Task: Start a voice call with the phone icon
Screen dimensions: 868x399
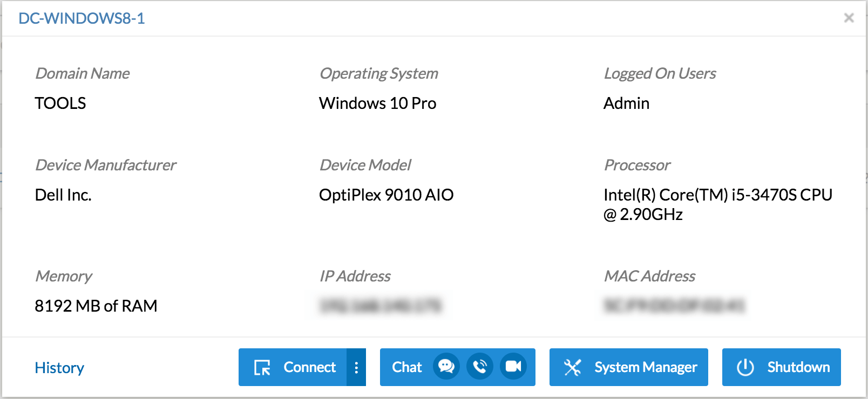Action: pyautogui.click(x=480, y=367)
